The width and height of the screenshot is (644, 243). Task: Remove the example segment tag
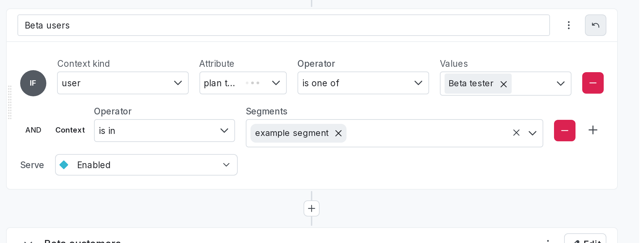tap(338, 133)
